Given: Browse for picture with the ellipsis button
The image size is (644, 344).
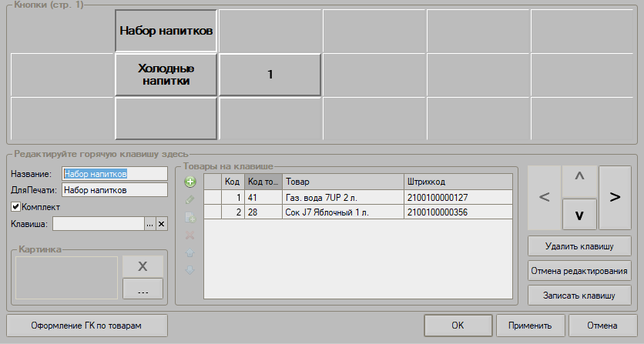Looking at the screenshot, I should click(143, 289).
